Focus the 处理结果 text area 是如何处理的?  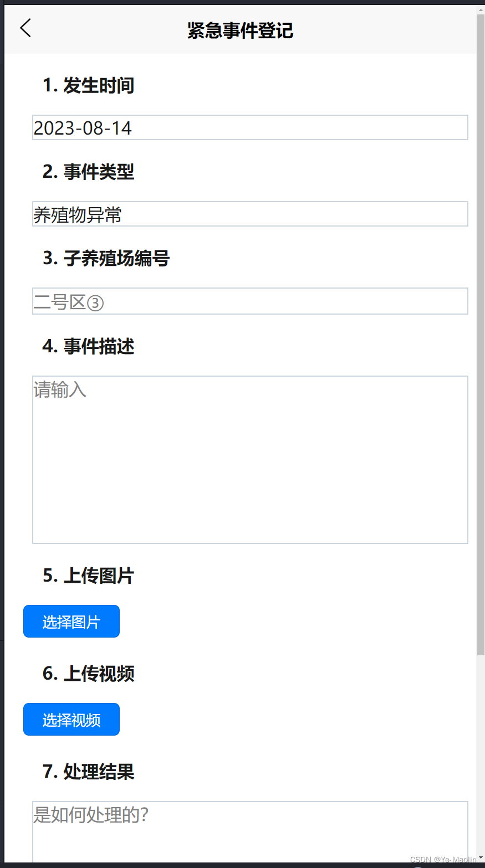point(250,831)
